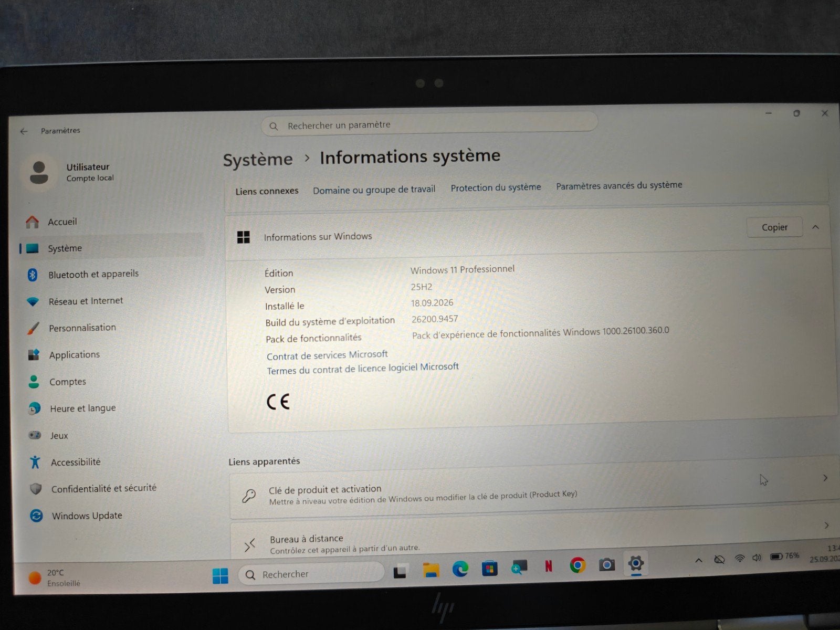The width and height of the screenshot is (840, 630).
Task: Launch Netflix from the taskbar
Action: click(549, 566)
